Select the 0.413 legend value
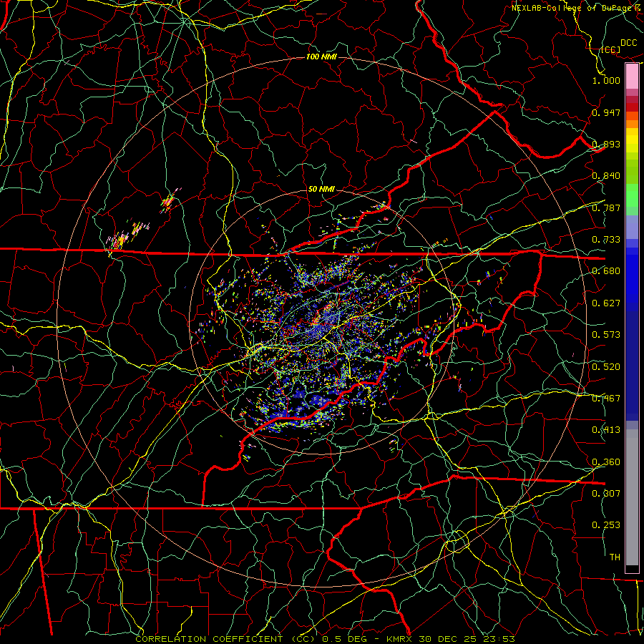 point(606,430)
